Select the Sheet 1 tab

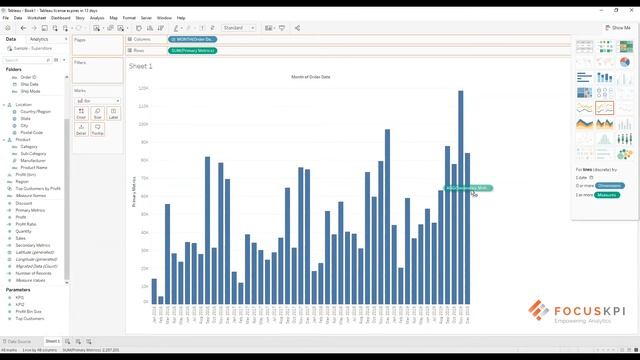click(52, 341)
